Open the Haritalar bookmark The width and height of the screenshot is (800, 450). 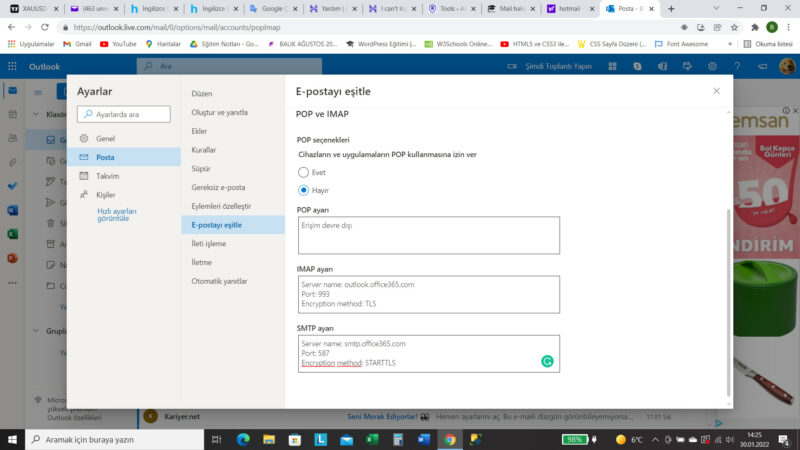(163, 44)
